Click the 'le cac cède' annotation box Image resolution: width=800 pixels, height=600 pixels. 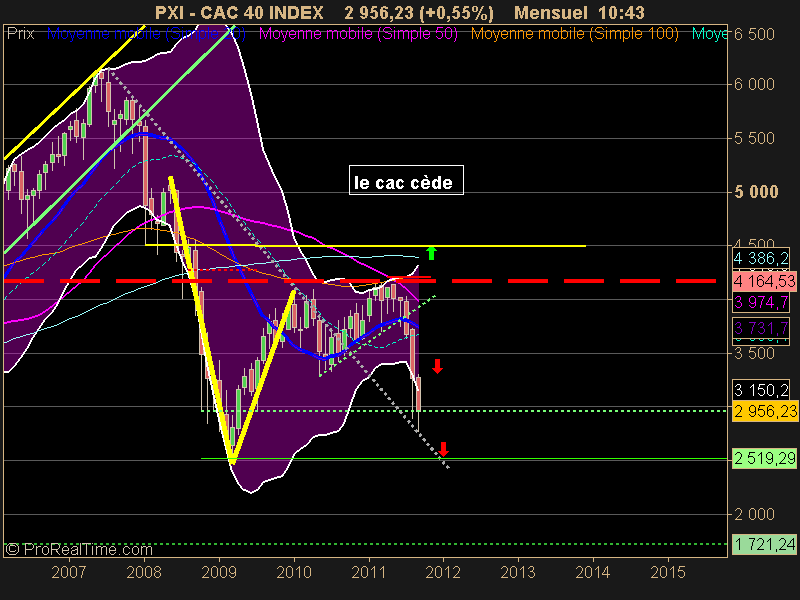(406, 180)
